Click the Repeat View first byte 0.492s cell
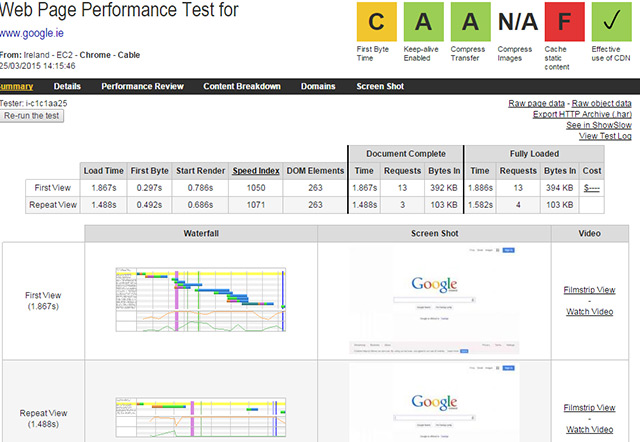640x442 pixels. point(149,205)
